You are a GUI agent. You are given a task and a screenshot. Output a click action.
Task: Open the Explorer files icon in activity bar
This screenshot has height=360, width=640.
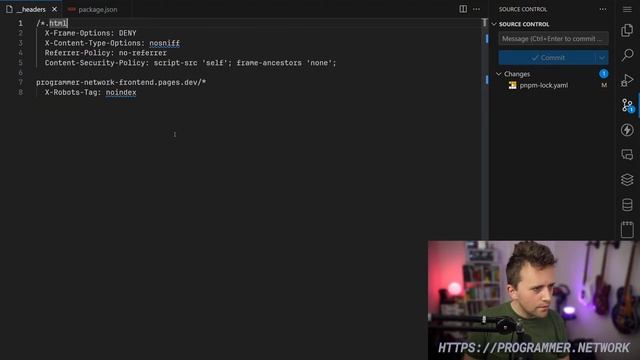tap(627, 31)
